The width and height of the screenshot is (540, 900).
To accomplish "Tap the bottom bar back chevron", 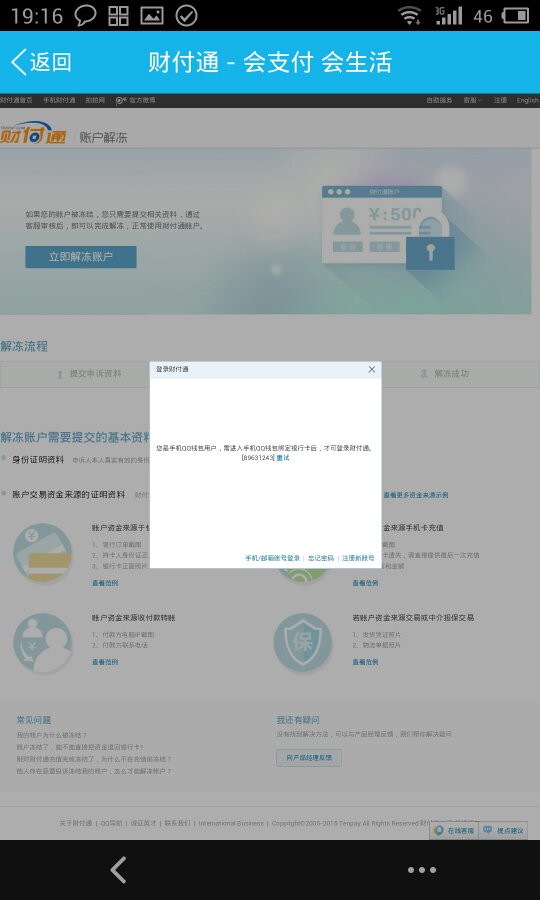I will (x=119, y=870).
